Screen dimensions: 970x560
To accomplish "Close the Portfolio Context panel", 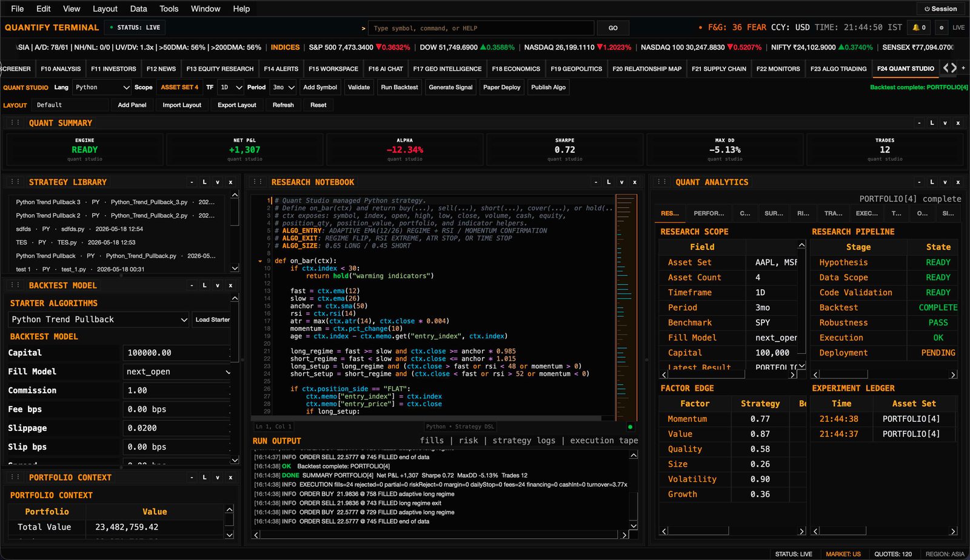I will [230, 478].
